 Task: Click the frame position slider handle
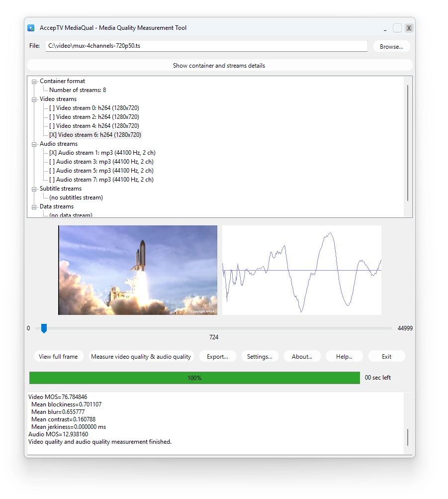click(x=44, y=328)
